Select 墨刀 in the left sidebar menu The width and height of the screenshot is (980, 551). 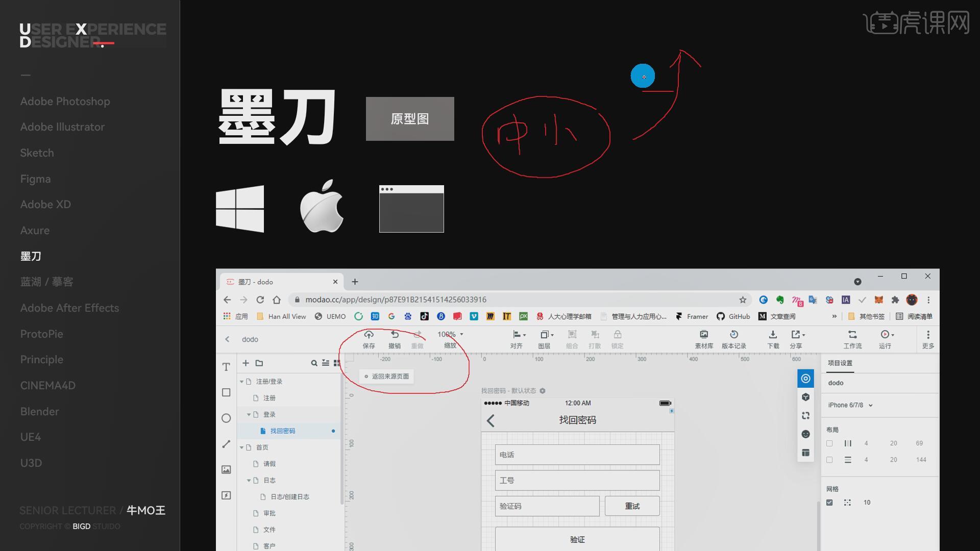click(31, 256)
